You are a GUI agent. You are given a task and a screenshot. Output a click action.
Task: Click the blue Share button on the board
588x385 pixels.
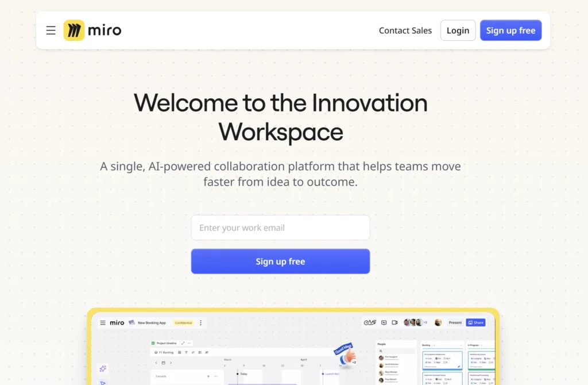(475, 322)
